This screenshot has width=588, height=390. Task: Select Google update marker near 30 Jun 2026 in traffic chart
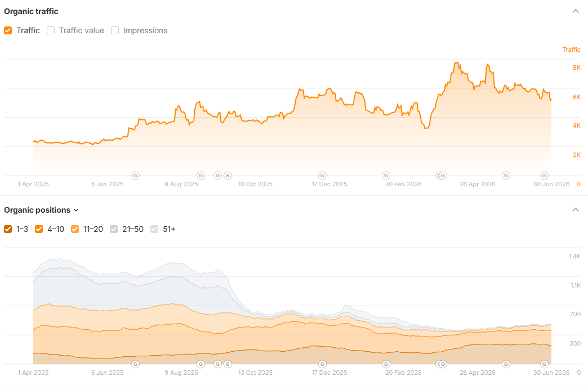(544, 176)
